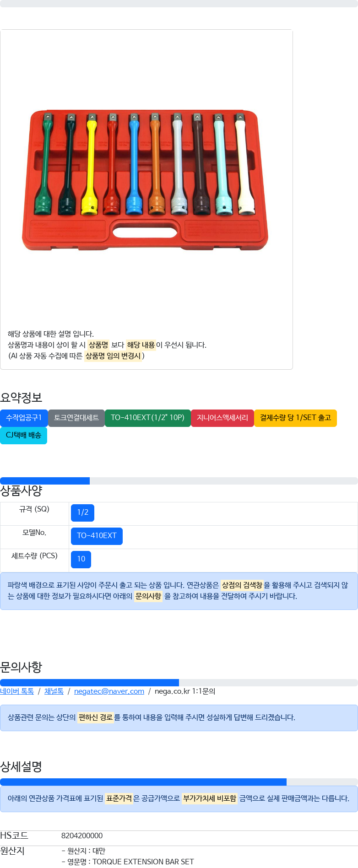The width and height of the screenshot is (358, 868).
Task: Click the TO-410EXT model number badge
Action: point(97,536)
